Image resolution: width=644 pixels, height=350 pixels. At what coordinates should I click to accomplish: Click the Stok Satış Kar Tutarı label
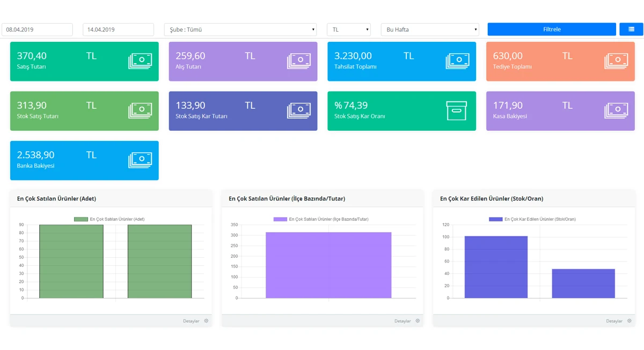coord(202,116)
